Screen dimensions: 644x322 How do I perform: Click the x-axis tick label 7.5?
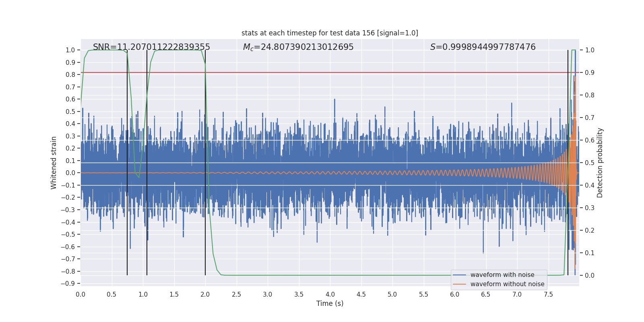548,295
